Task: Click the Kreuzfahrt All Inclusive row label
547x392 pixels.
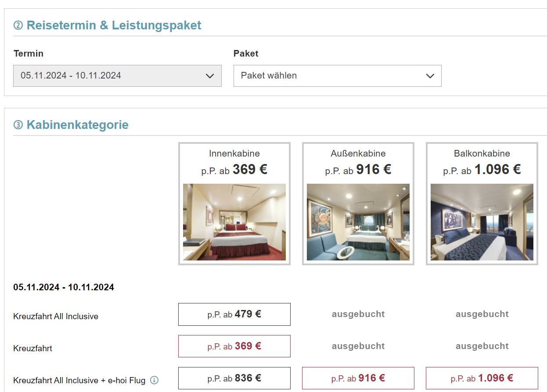Action: [56, 316]
